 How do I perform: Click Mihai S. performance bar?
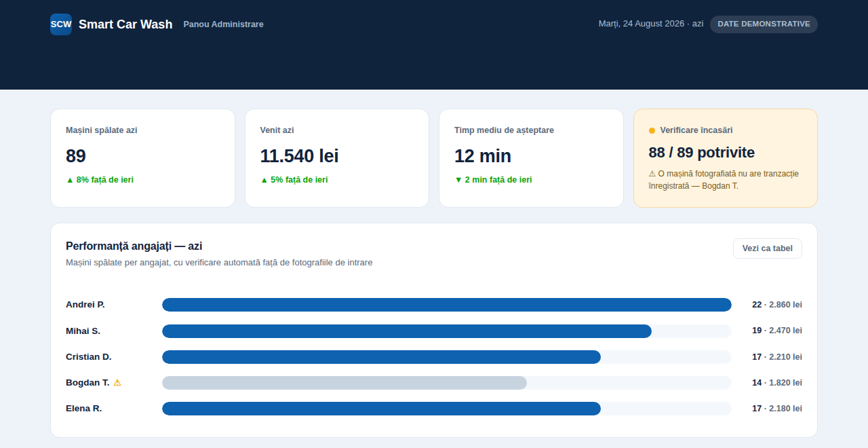pyautogui.click(x=407, y=331)
